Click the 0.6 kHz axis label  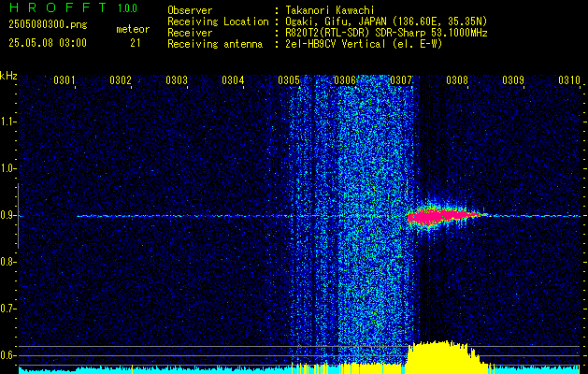point(7,355)
